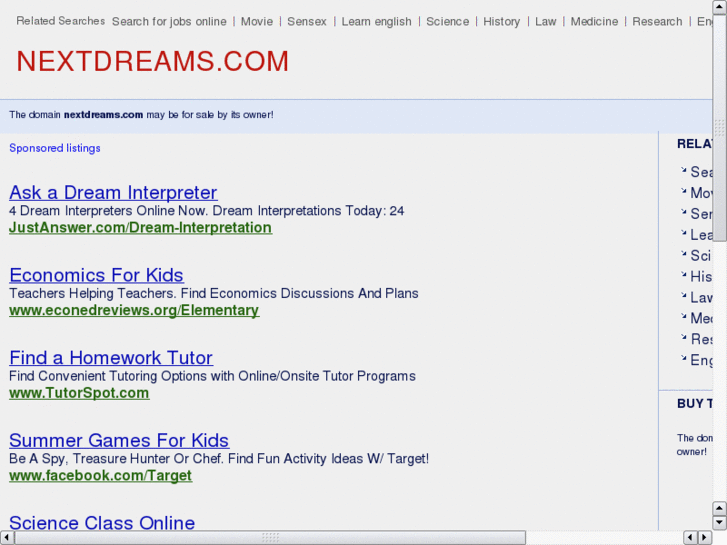Click 'Teachers Helping Teachers' description text
Viewport: 727px width, 545px height.
pyautogui.click(x=214, y=294)
